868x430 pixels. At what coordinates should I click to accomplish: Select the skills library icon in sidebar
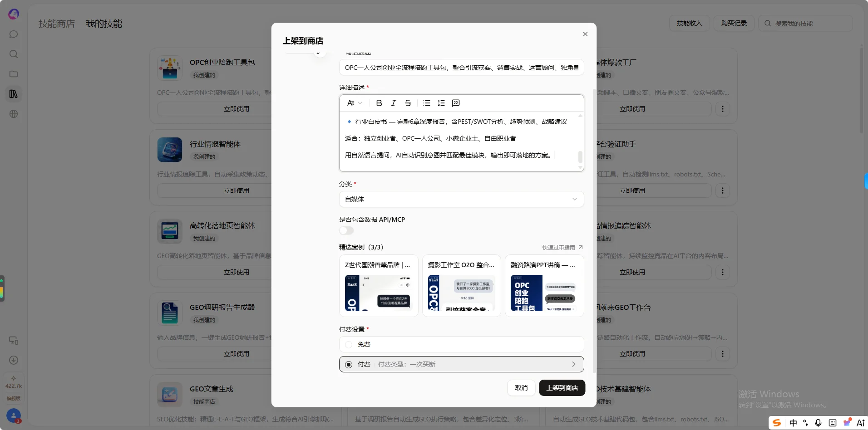(x=14, y=94)
